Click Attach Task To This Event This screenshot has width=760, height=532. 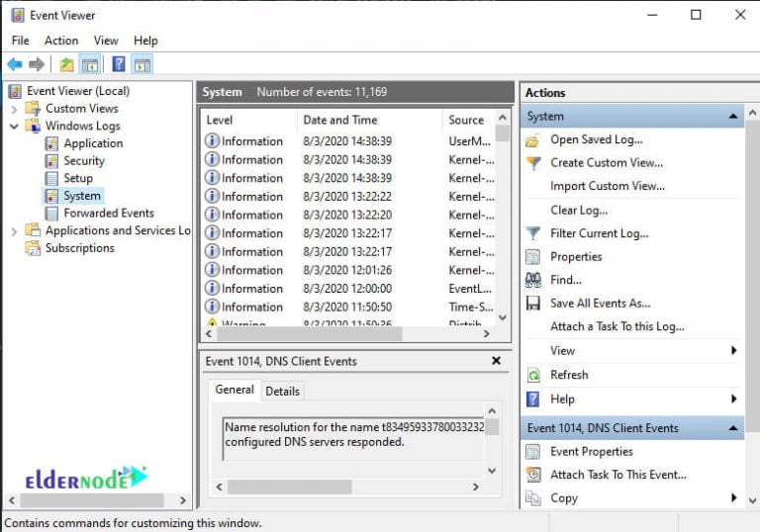tap(617, 475)
